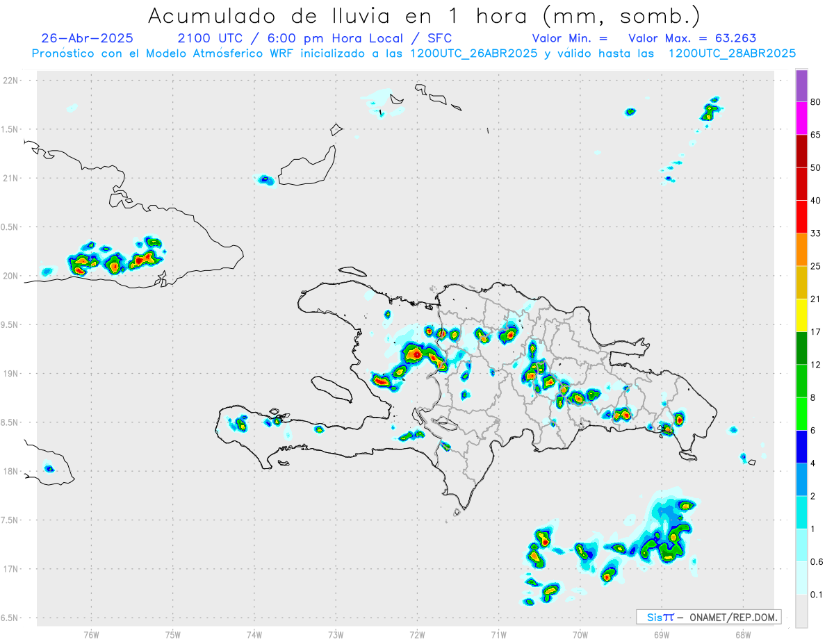834x644 pixels.
Task: Click the legend value '40'
Action: pyautogui.click(x=816, y=201)
